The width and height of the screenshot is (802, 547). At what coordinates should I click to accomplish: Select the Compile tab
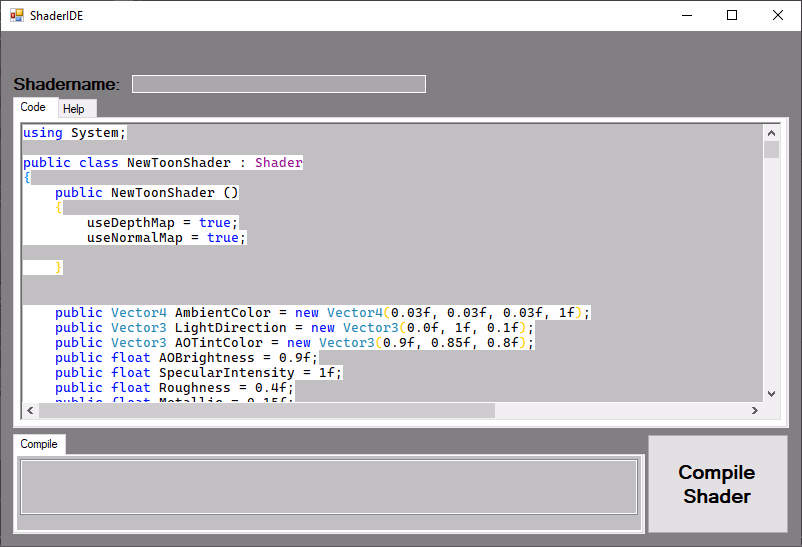click(x=39, y=444)
